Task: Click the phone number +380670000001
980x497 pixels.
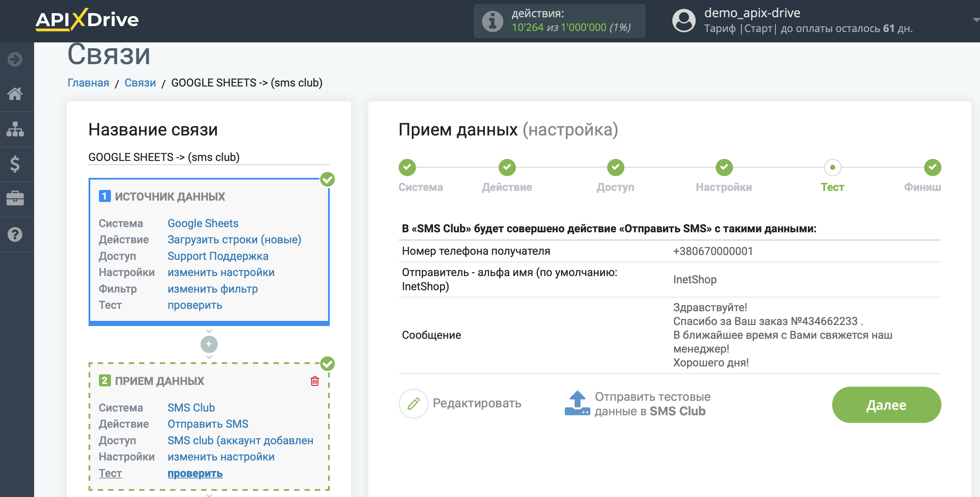Action: (x=713, y=251)
